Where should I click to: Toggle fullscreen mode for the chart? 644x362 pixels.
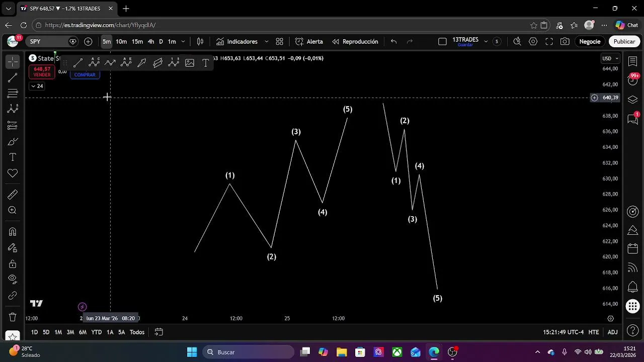[549, 42]
